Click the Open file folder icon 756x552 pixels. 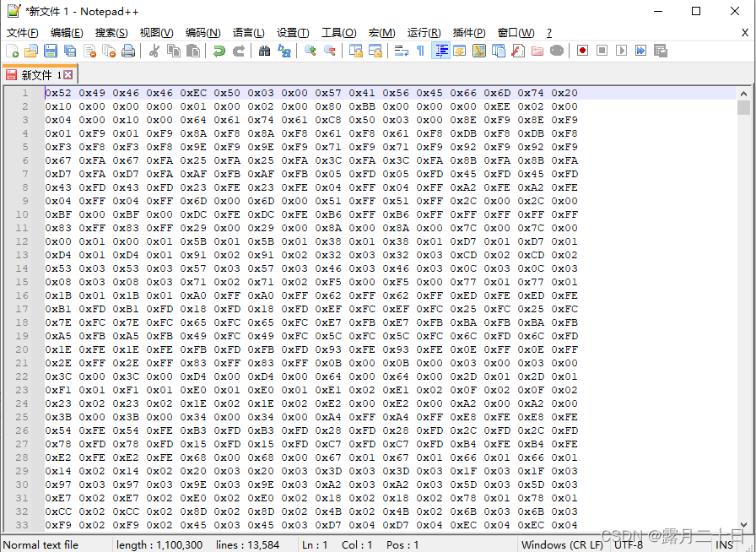coord(31,51)
